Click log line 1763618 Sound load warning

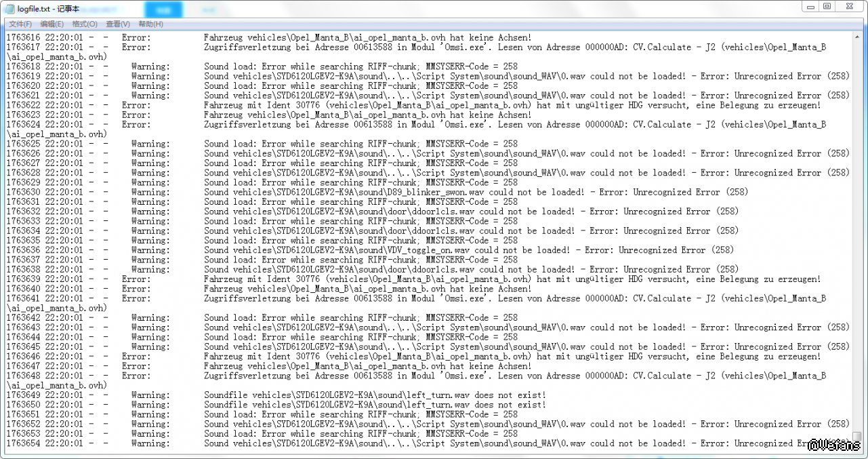361,66
